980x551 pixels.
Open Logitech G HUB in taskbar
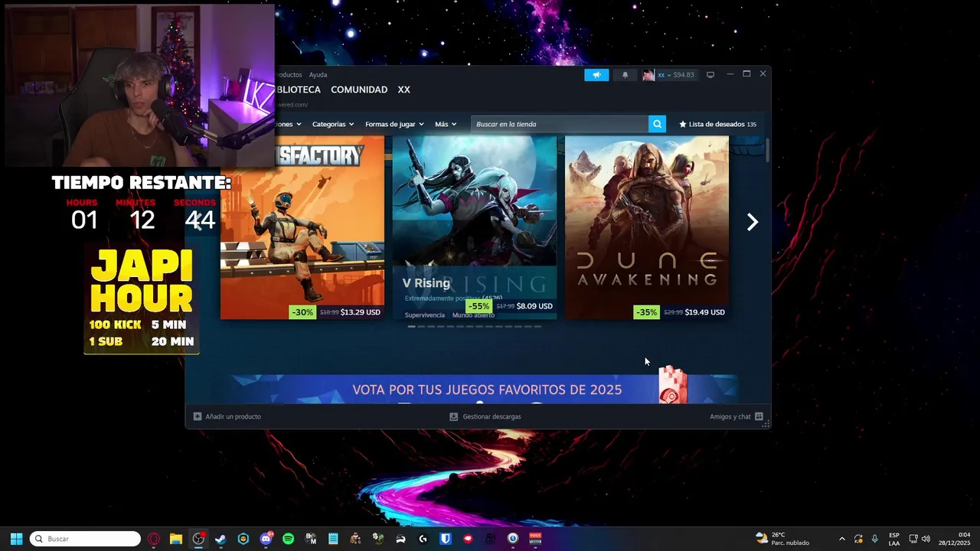pyautogui.click(x=423, y=539)
